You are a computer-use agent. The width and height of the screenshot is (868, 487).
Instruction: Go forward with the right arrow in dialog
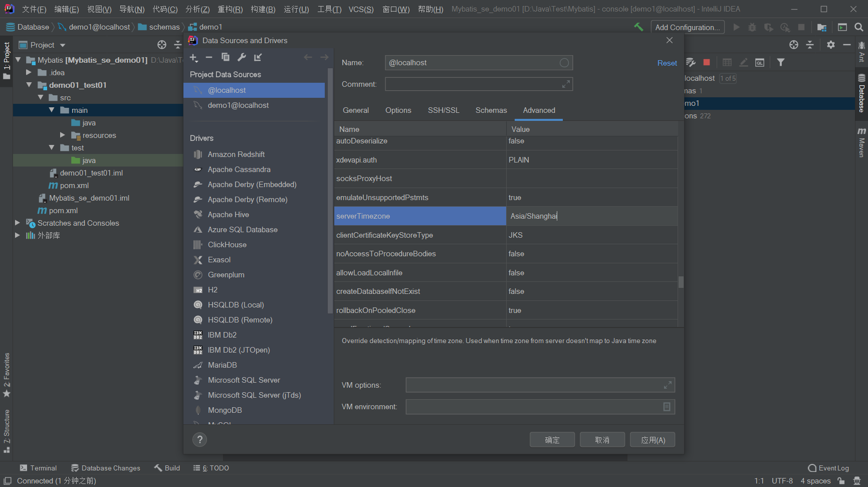(324, 58)
